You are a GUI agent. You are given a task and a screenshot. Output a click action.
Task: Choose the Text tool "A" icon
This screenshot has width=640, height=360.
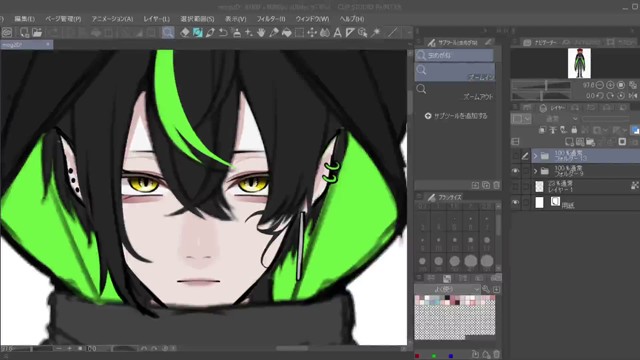pos(338,33)
